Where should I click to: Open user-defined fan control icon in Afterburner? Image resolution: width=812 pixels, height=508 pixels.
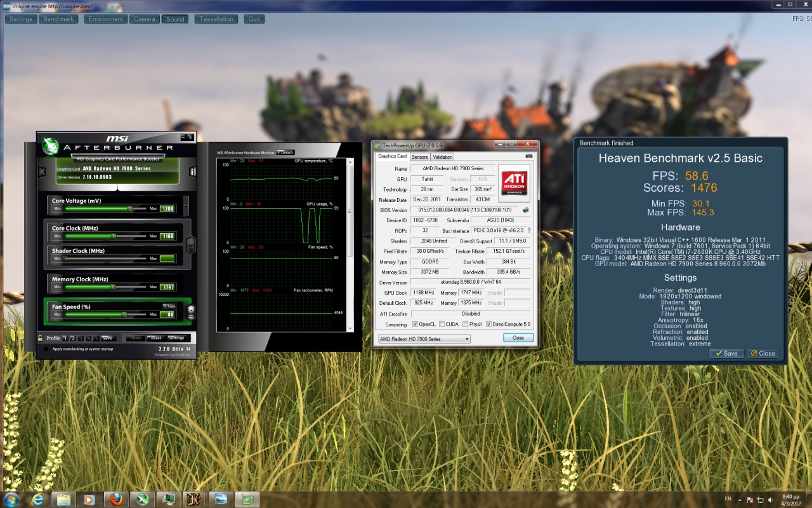[191, 312]
